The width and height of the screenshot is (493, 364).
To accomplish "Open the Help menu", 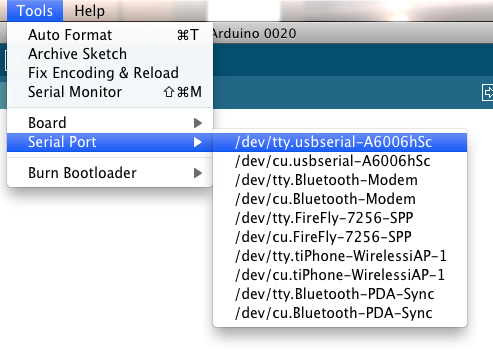I will [x=89, y=11].
